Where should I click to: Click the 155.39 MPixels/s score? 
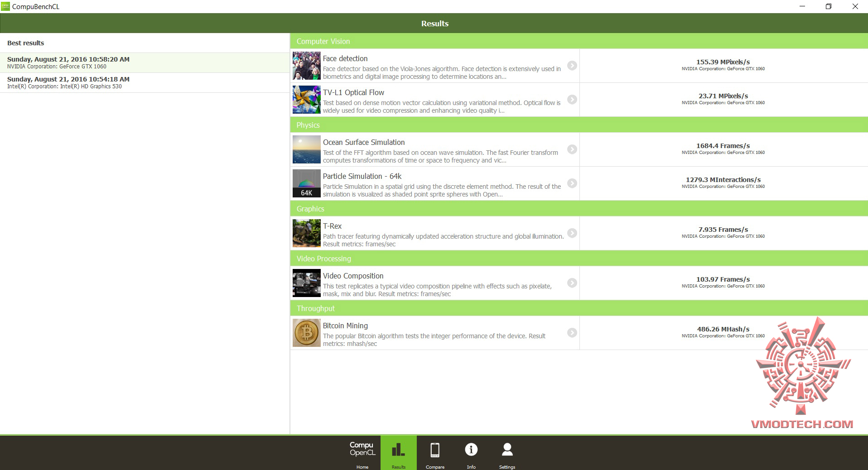[x=723, y=62]
